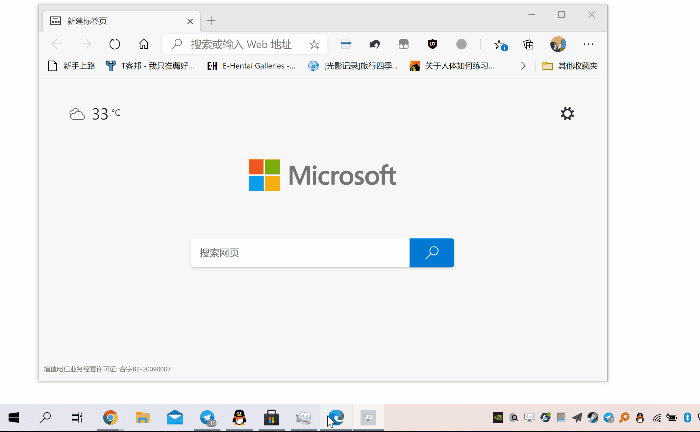The image size is (700, 432).
Task: Open the dark red shield extension icon
Action: click(432, 44)
